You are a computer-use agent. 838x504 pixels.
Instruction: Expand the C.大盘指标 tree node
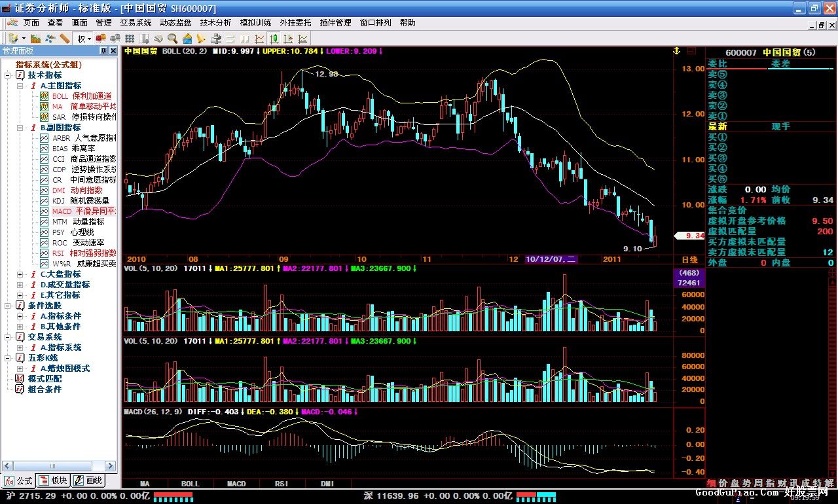(x=20, y=274)
